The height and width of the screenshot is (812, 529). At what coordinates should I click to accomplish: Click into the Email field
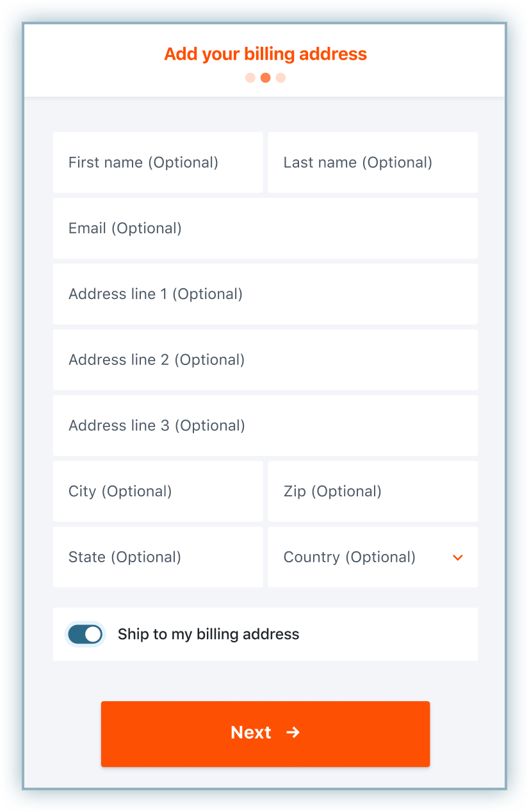(265, 229)
